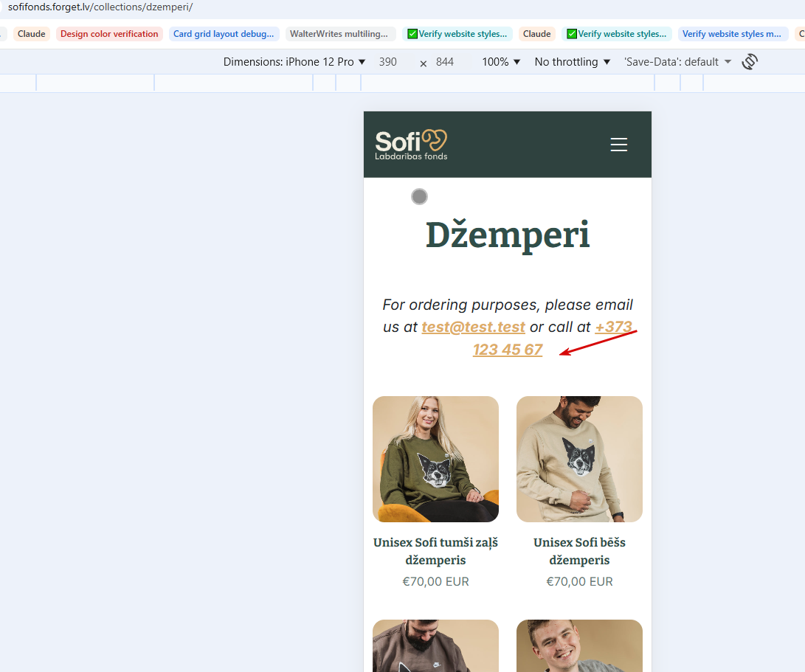This screenshot has width=805, height=672.
Task: Open the beige sweater product image
Action: [x=580, y=459]
